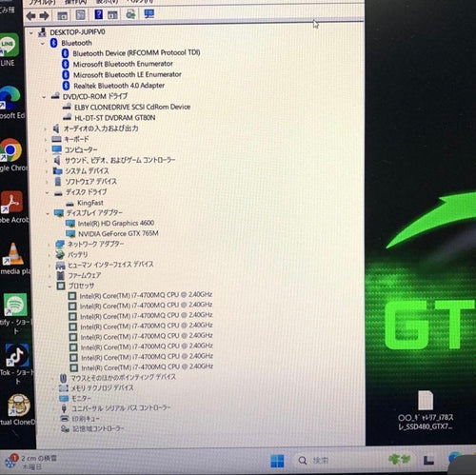Toggle the console tree show/hide toolbar icon

(x=63, y=15)
